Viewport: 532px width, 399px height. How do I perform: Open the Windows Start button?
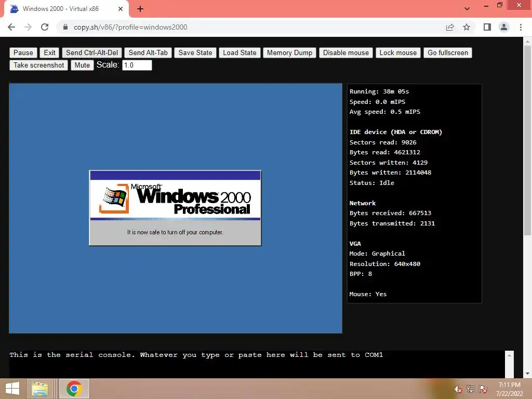click(12, 389)
